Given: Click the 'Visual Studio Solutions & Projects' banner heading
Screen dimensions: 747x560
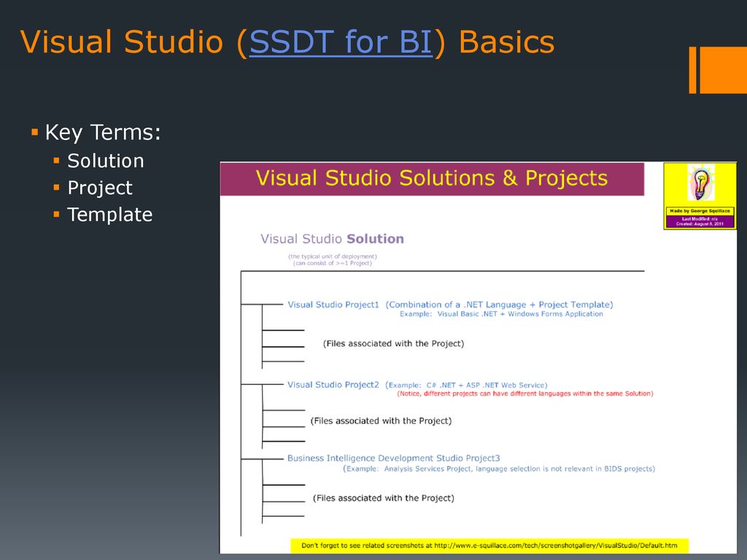Looking at the screenshot, I should tap(432, 178).
